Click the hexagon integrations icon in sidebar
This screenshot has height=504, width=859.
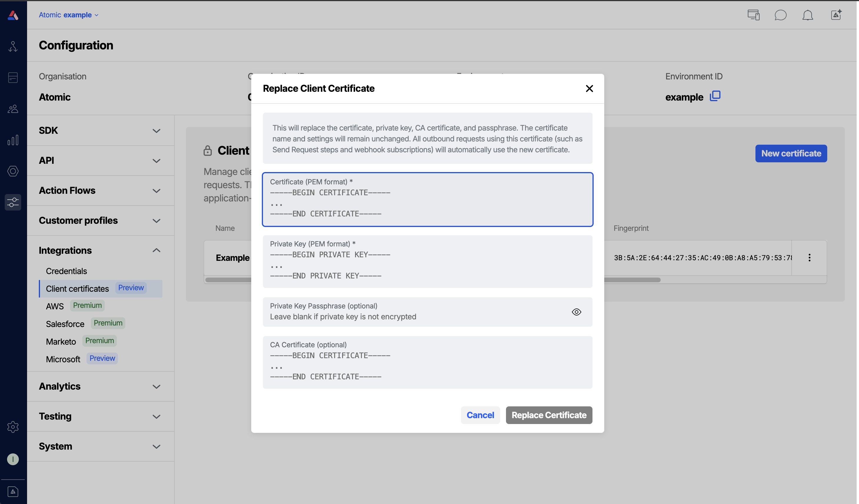13,171
